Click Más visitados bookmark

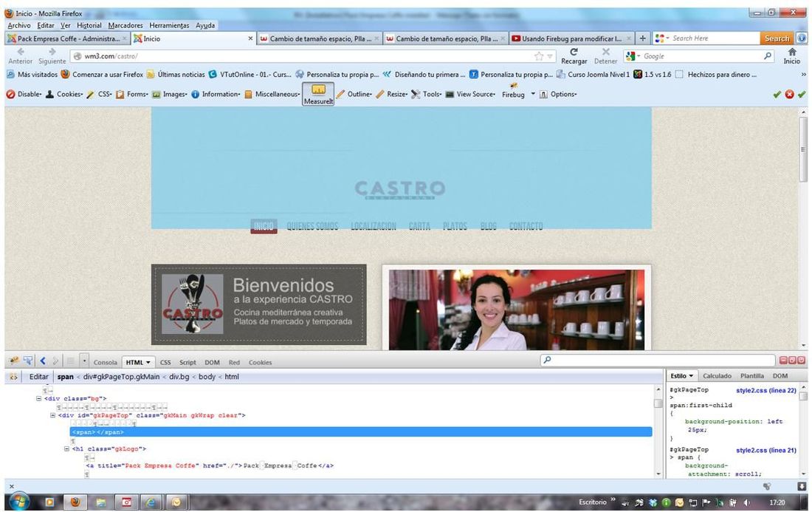click(x=32, y=75)
